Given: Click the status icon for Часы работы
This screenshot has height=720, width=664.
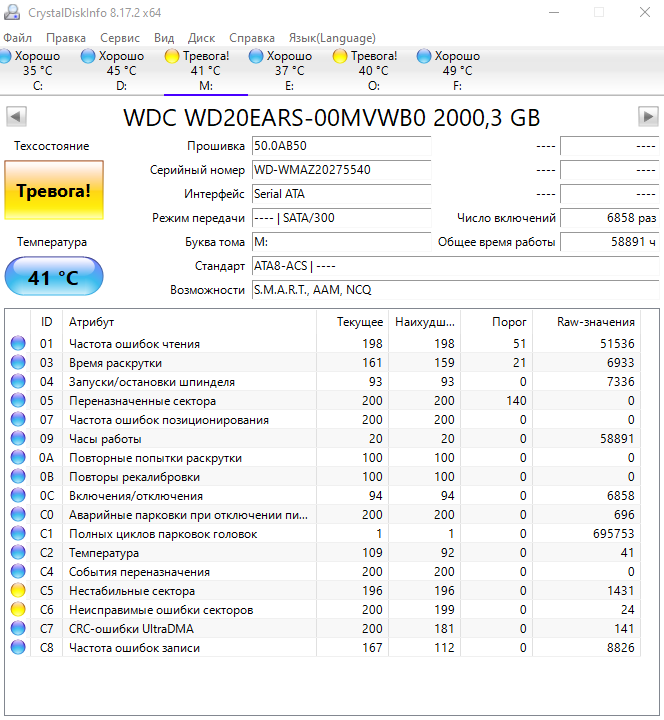Looking at the screenshot, I should [x=18, y=439].
